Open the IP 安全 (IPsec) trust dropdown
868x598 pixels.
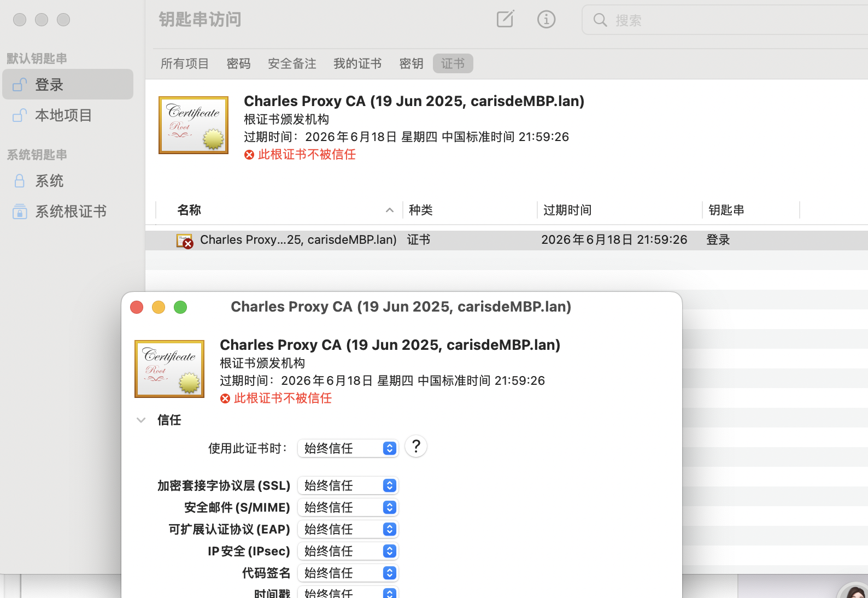348,551
